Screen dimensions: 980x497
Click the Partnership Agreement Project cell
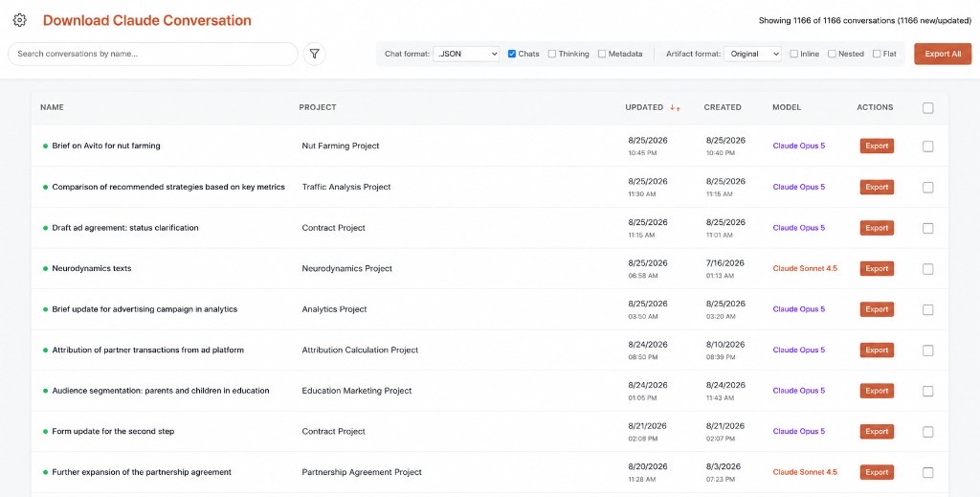click(362, 472)
